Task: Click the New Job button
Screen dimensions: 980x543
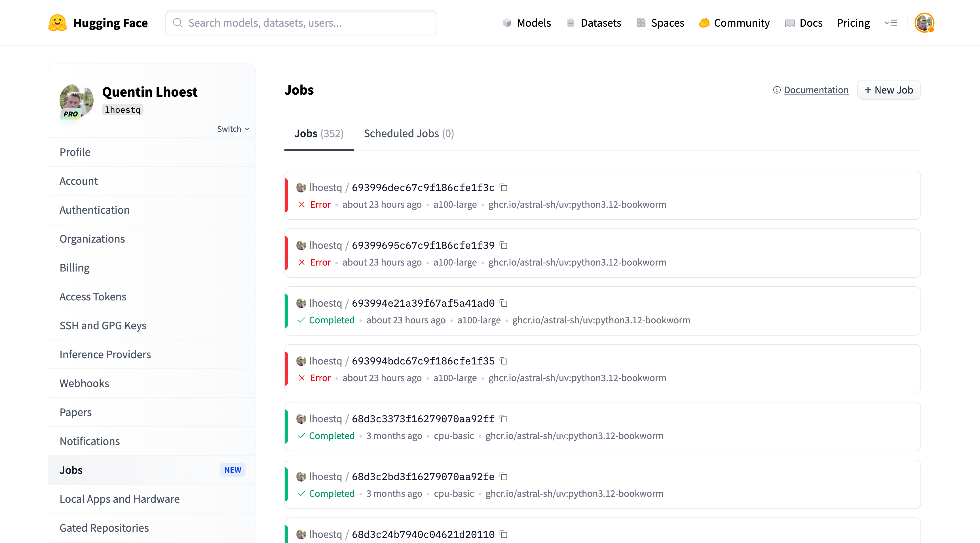Action: click(888, 90)
